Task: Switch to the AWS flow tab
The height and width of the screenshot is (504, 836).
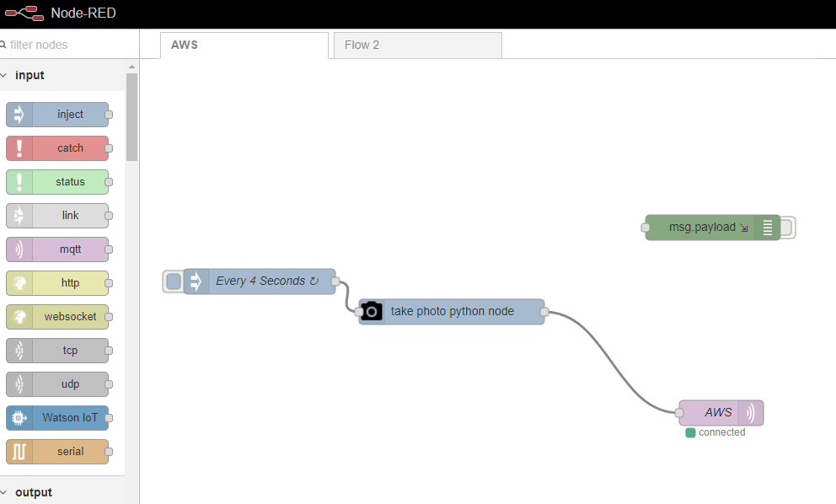Action: click(x=244, y=46)
